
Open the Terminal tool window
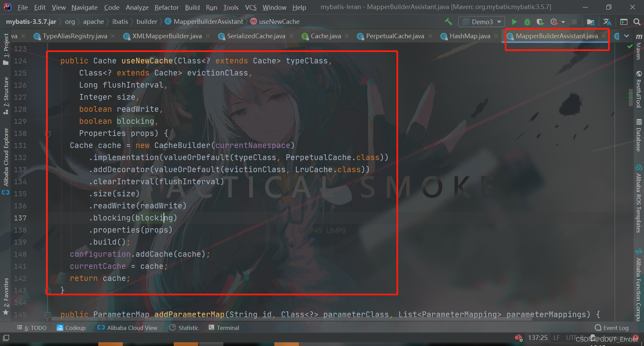coord(224,328)
